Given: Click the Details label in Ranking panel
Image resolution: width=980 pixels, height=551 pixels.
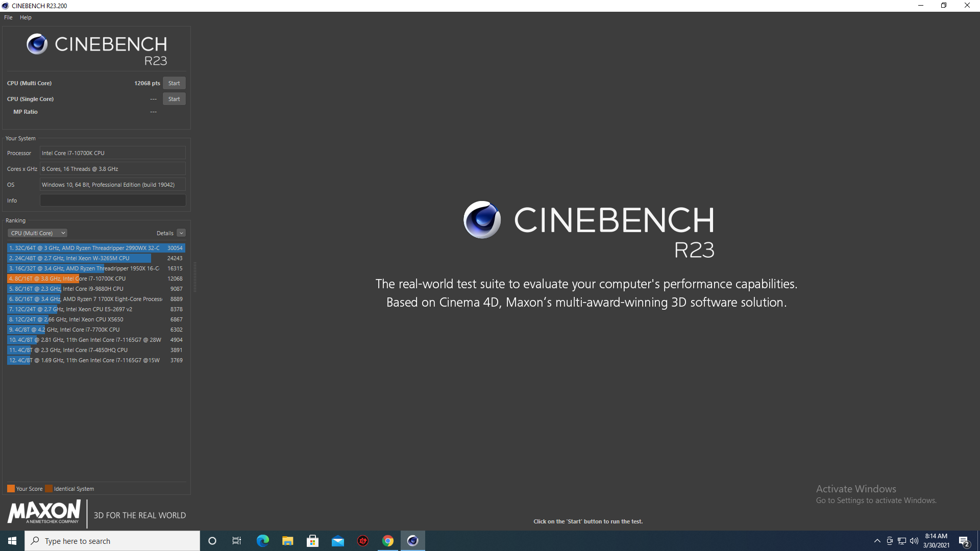Looking at the screenshot, I should click(x=165, y=233).
